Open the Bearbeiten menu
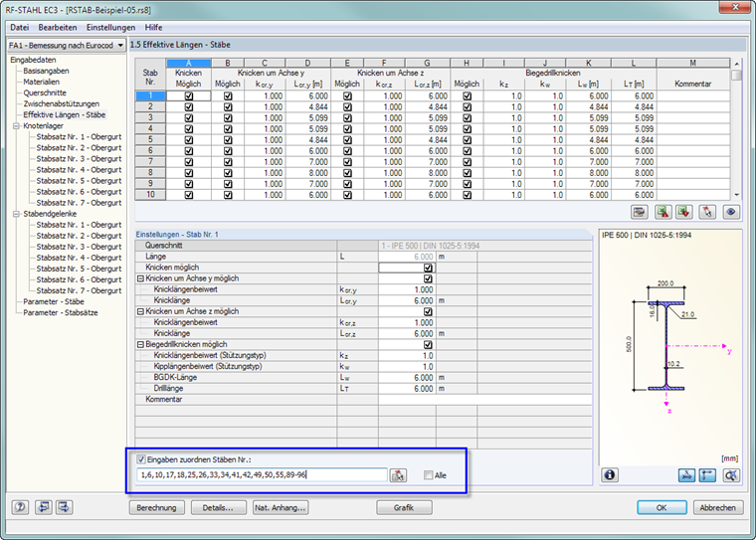This screenshot has width=756, height=540. [x=58, y=28]
